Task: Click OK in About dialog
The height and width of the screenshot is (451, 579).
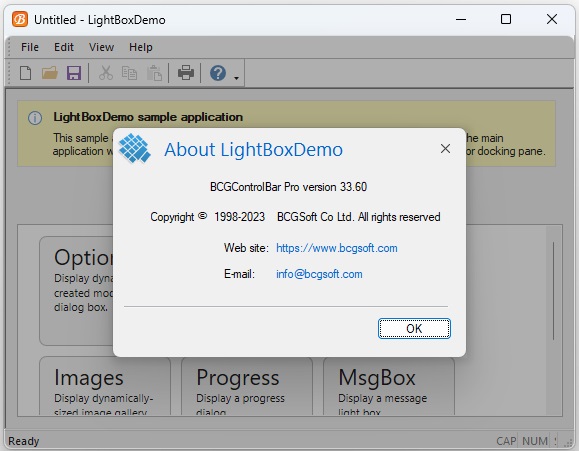Action: (x=414, y=328)
